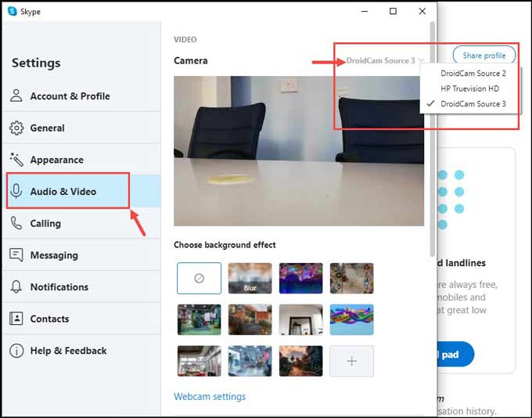Select the General gear icon
This screenshot has width=532, height=418.
(x=16, y=128)
